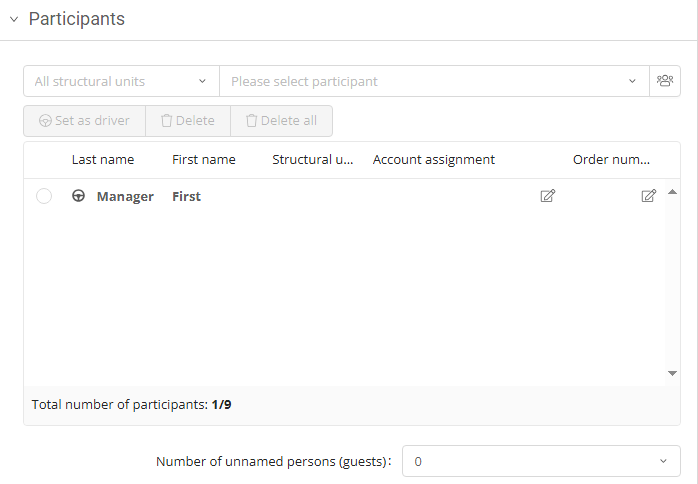Click the Set as driver button
Image resolution: width=698 pixels, height=484 pixels.
(85, 121)
